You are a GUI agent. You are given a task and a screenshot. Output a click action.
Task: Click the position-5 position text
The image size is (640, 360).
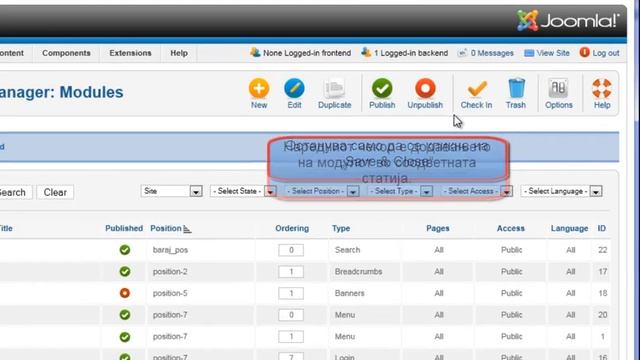pyautogui.click(x=170, y=293)
